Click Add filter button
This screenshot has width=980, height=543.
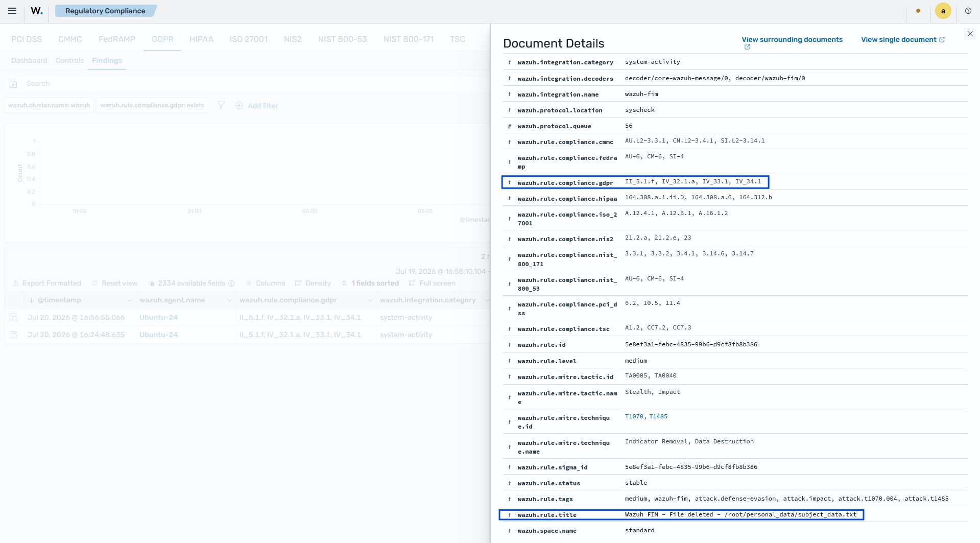(256, 106)
